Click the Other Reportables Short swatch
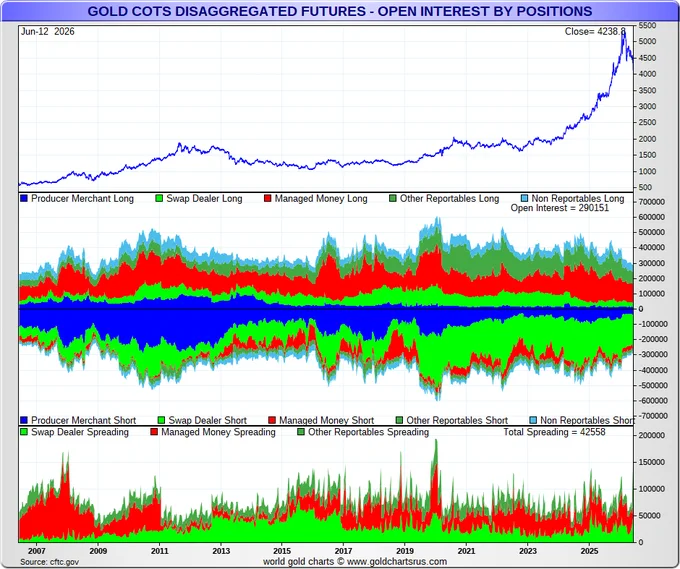The height and width of the screenshot is (569, 680). click(x=399, y=420)
